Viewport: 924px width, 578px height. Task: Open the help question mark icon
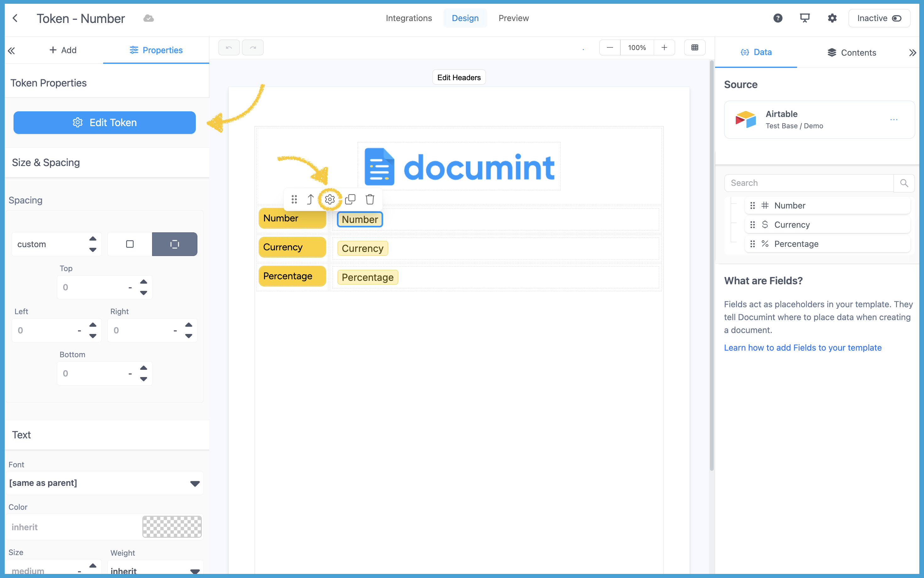pos(778,18)
